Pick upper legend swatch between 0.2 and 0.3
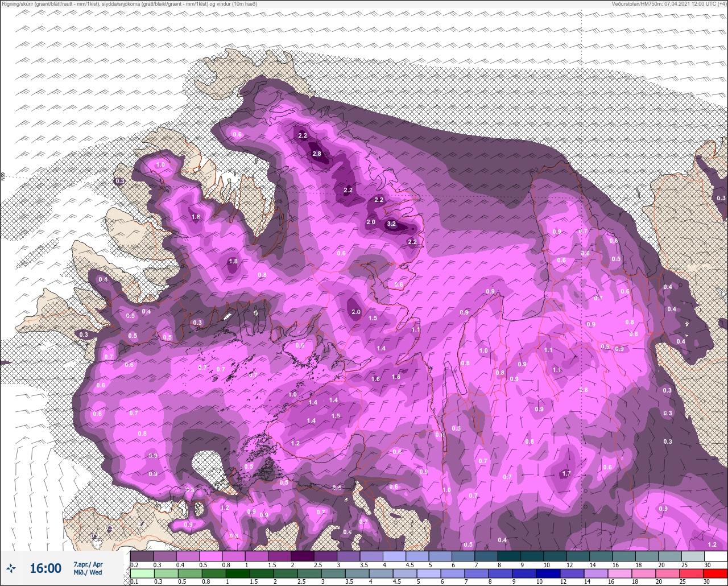This screenshot has height=586, width=728. tap(142, 556)
